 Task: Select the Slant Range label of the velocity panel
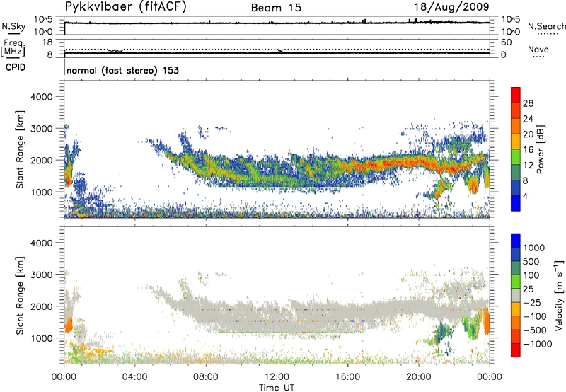click(20, 296)
